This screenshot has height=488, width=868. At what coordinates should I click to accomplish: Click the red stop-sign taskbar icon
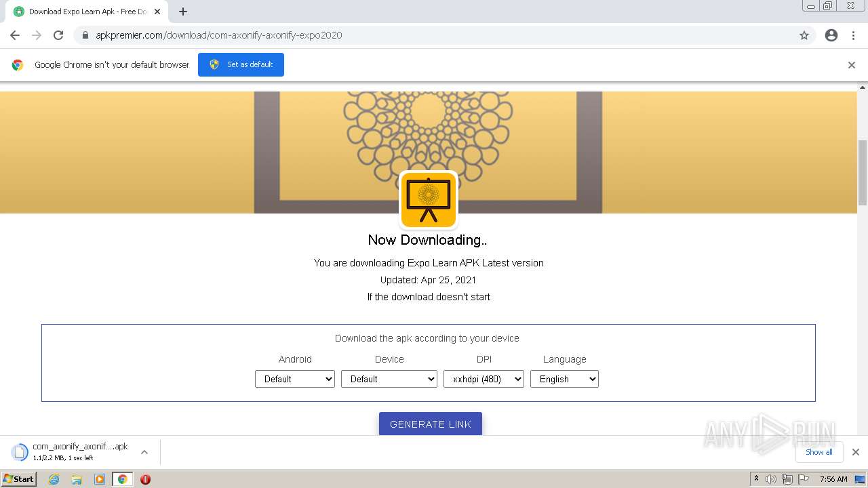(x=145, y=479)
